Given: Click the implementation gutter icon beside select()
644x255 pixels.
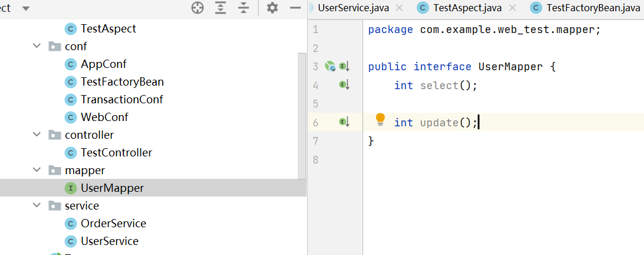Looking at the screenshot, I should click(x=344, y=85).
